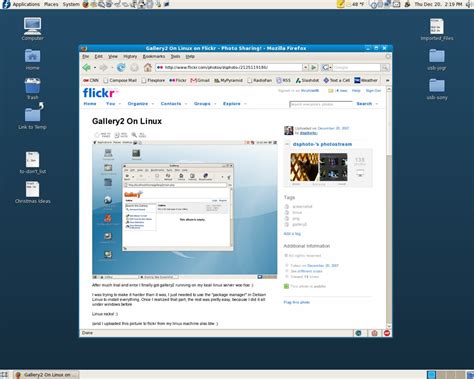Open the Tools menu in Firefox
Image resolution: width=474 pixels, height=379 pixels.
[x=175, y=57]
